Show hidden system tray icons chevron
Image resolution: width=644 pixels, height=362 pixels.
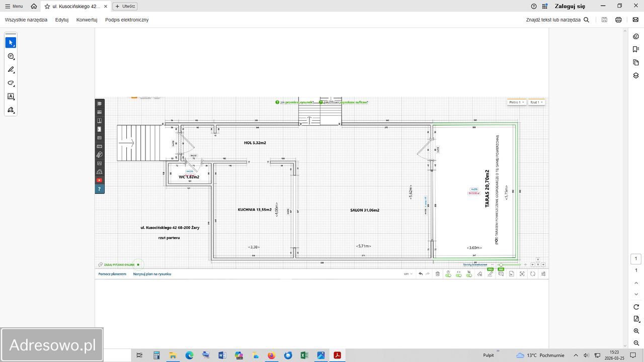[576, 355]
